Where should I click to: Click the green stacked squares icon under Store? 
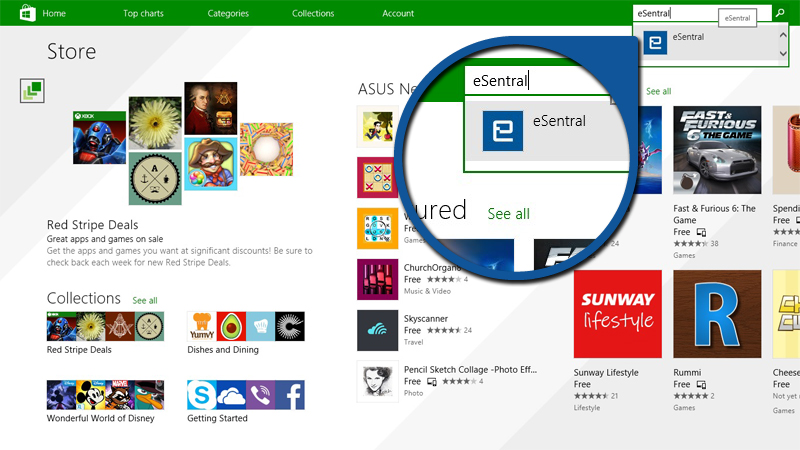[32, 90]
